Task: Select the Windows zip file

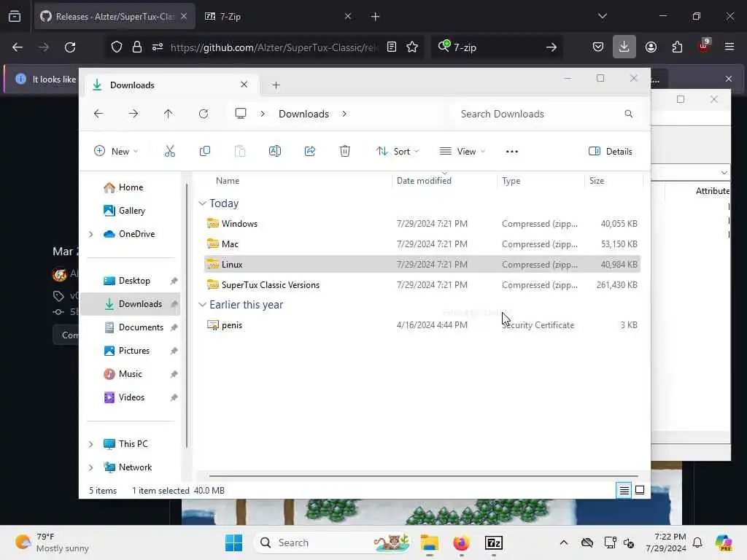Action: pyautogui.click(x=422, y=223)
